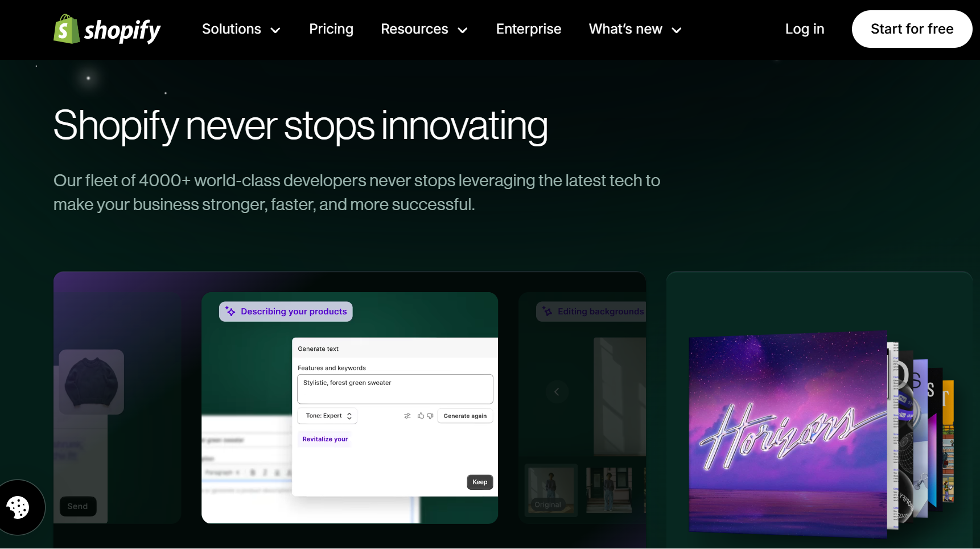Click the thumbs up icon
This screenshot has height=549, width=980.
tap(421, 416)
